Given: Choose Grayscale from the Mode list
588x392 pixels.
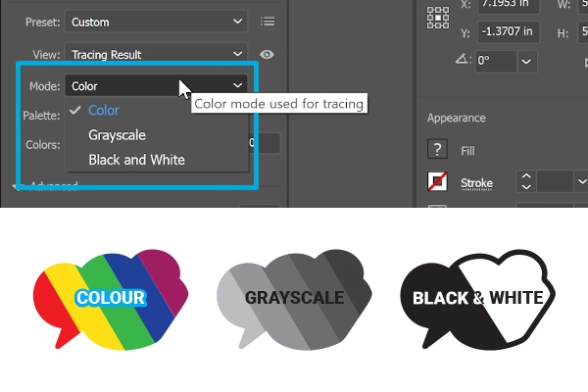Looking at the screenshot, I should (117, 135).
